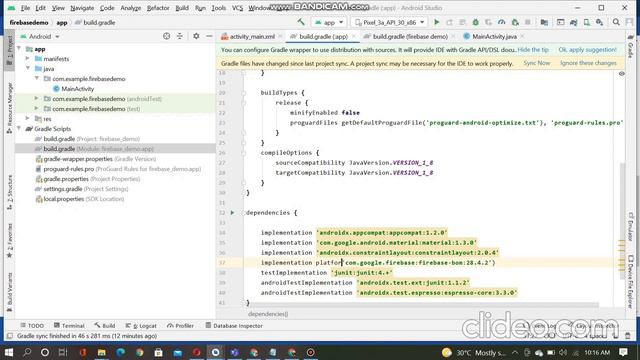This screenshot has width=640, height=360.
Task: Open Logcat tool window
Action: [141, 325]
